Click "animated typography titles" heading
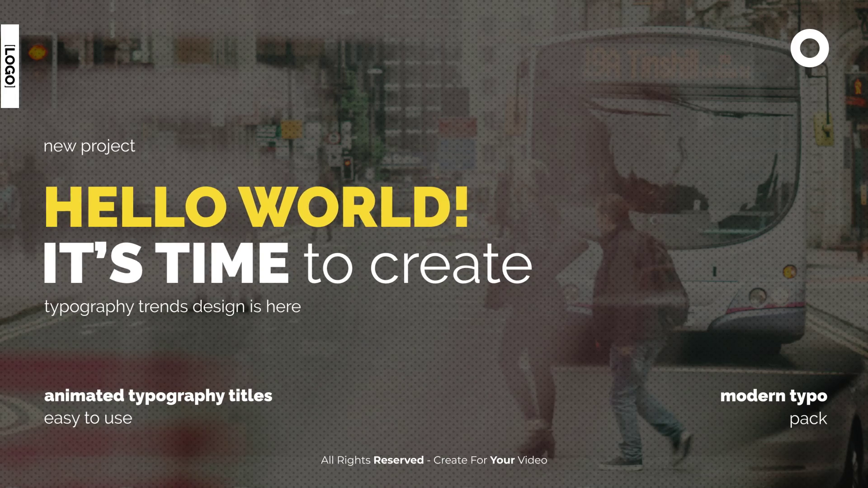The image size is (868, 488). (158, 396)
